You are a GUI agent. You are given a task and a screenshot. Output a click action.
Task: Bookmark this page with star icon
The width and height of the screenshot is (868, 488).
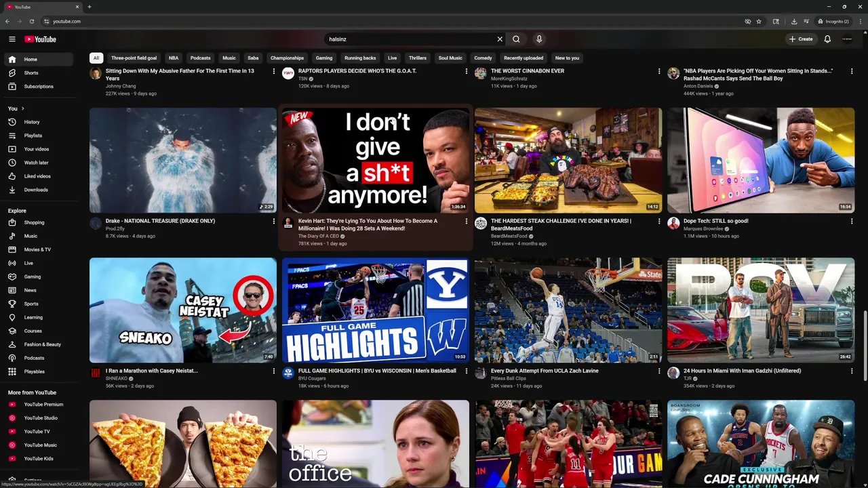pyautogui.click(x=759, y=21)
